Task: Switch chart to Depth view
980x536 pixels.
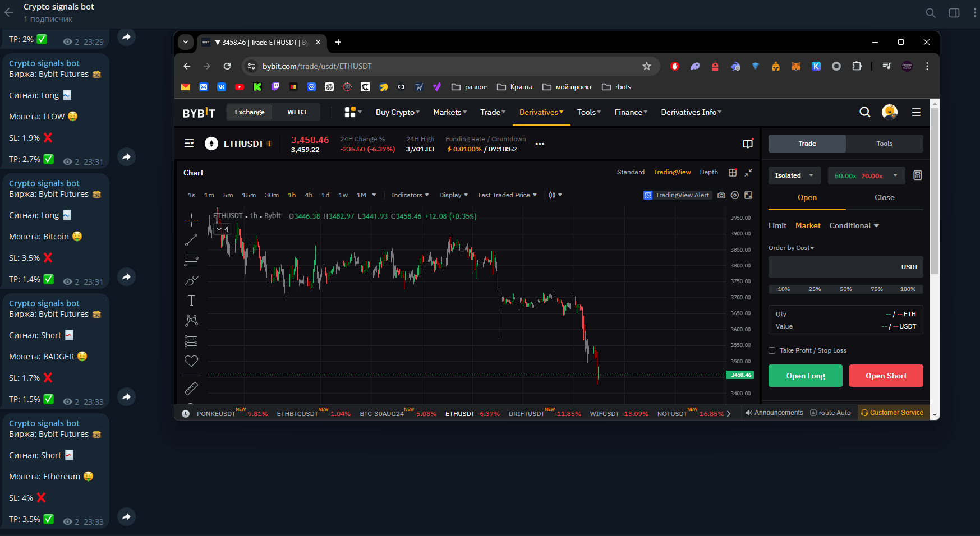Action: pyautogui.click(x=708, y=172)
